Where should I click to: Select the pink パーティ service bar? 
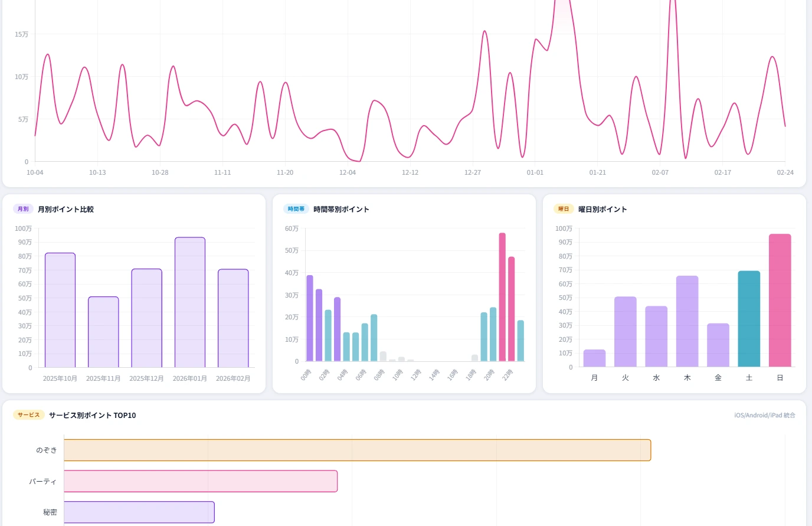(x=201, y=481)
